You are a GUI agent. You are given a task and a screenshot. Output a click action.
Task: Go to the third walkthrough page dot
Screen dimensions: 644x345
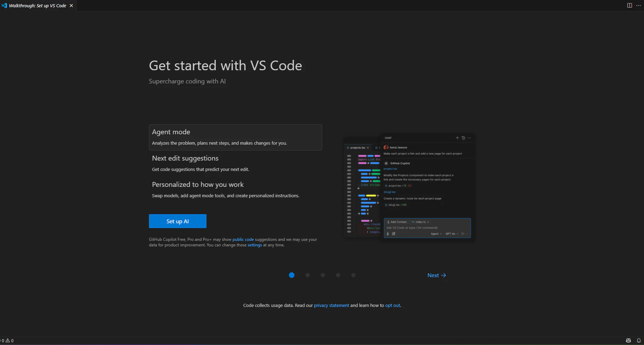click(323, 275)
